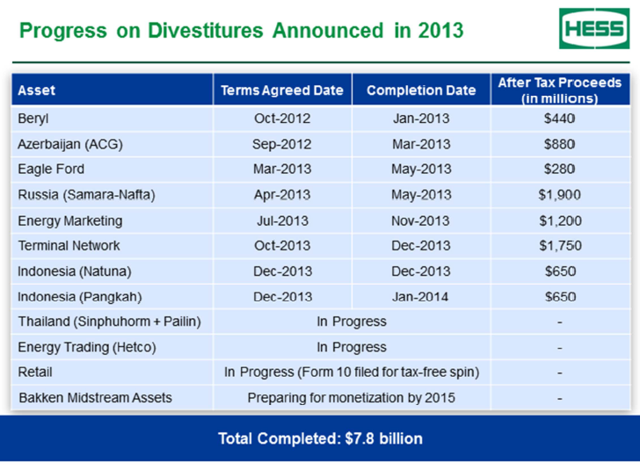Click the 'May-2013' completion date for Russia
640x470 pixels.
point(421,195)
